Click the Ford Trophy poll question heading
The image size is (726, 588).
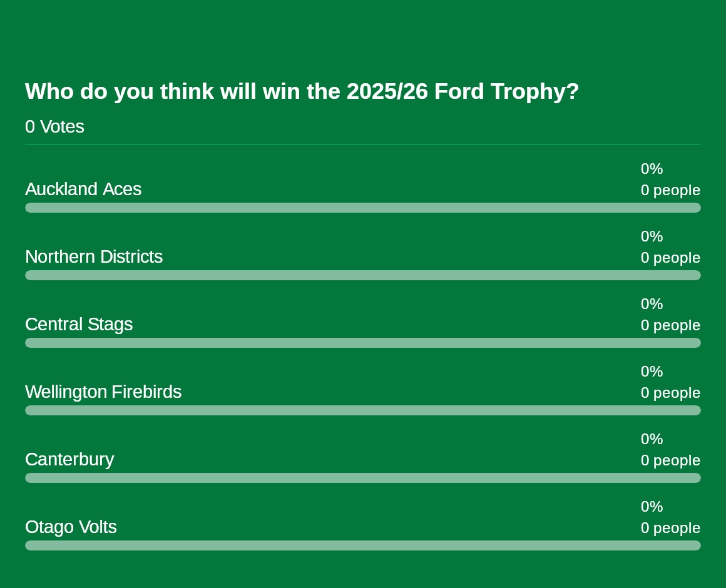302,91
